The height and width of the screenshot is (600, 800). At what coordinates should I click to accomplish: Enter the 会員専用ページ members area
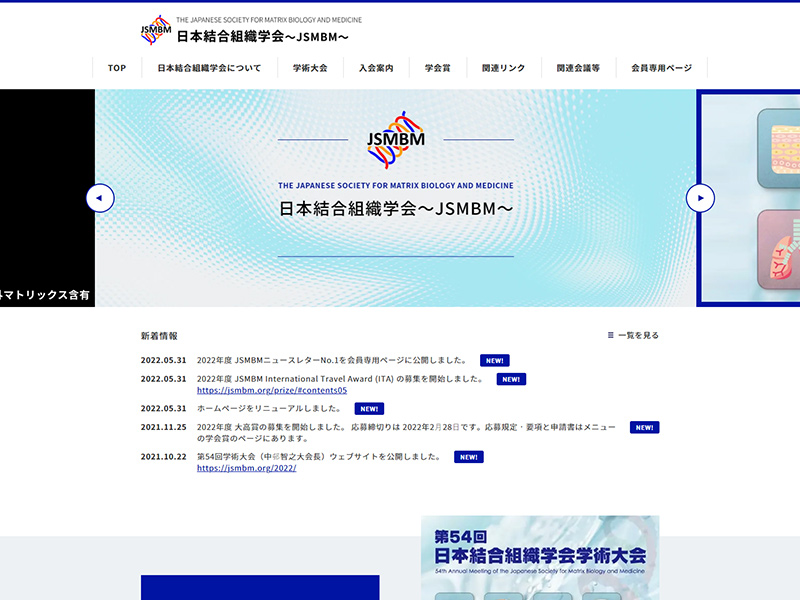click(661, 68)
